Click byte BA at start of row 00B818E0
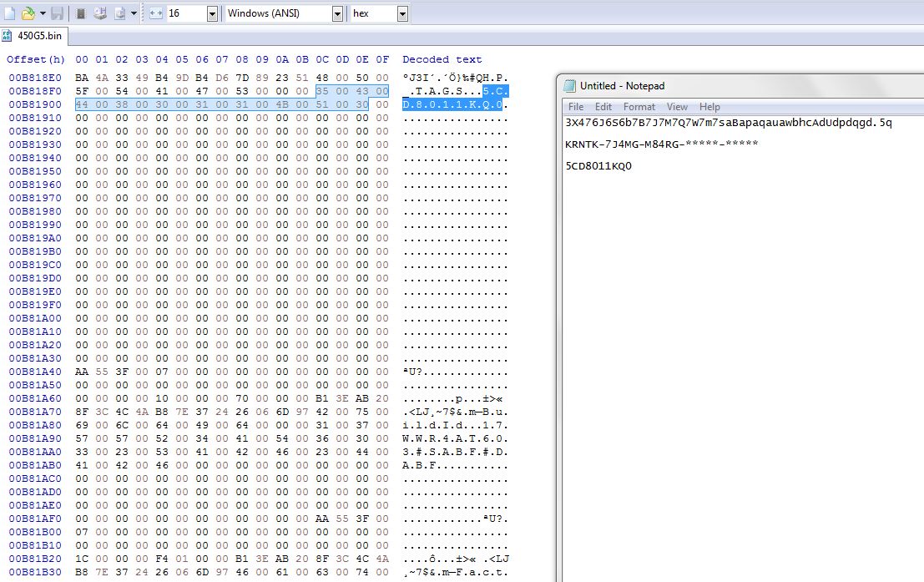924x582 pixels. tap(82, 78)
